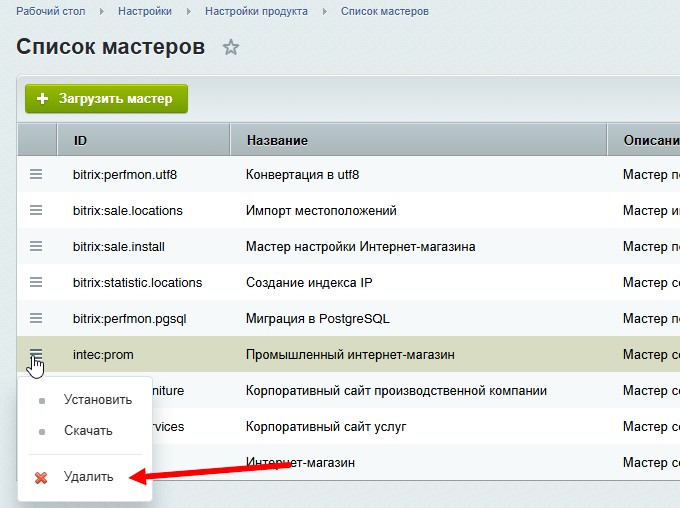Open row menu for bitrix:statistic.locations

pos(36,282)
